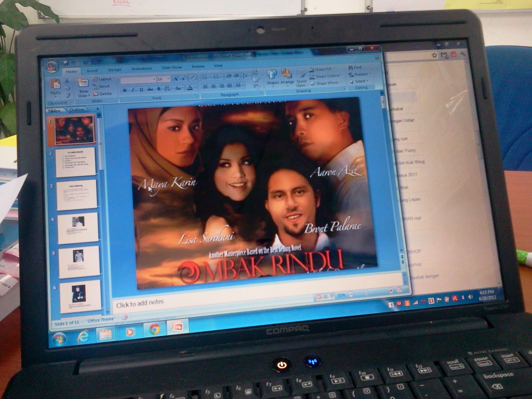Click the Find icon in Editing group
Viewport: 532px width, 399px height.
354,67
